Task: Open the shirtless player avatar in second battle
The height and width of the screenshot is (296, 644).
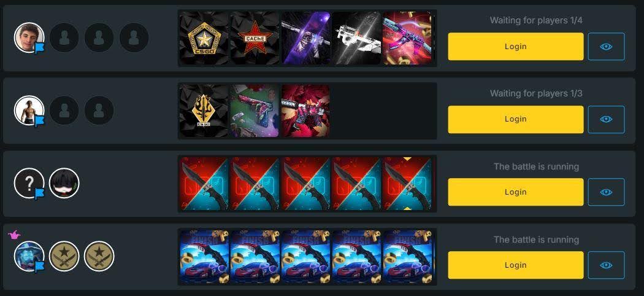Action: pos(29,110)
